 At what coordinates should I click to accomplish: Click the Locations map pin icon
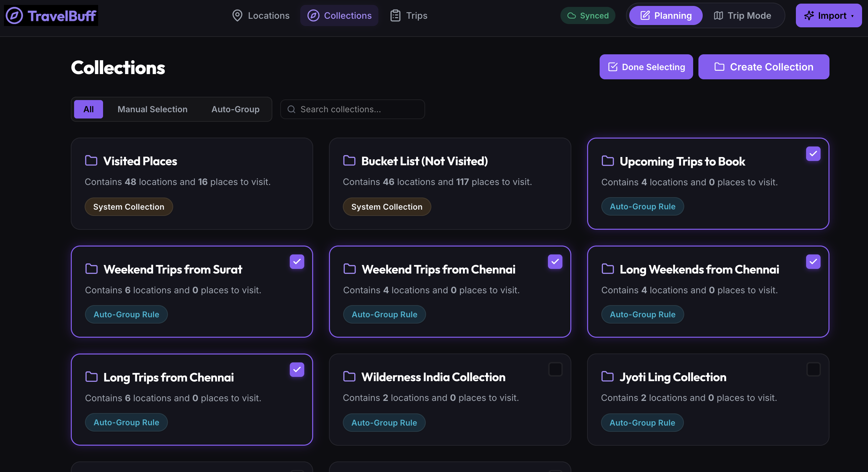(237, 15)
